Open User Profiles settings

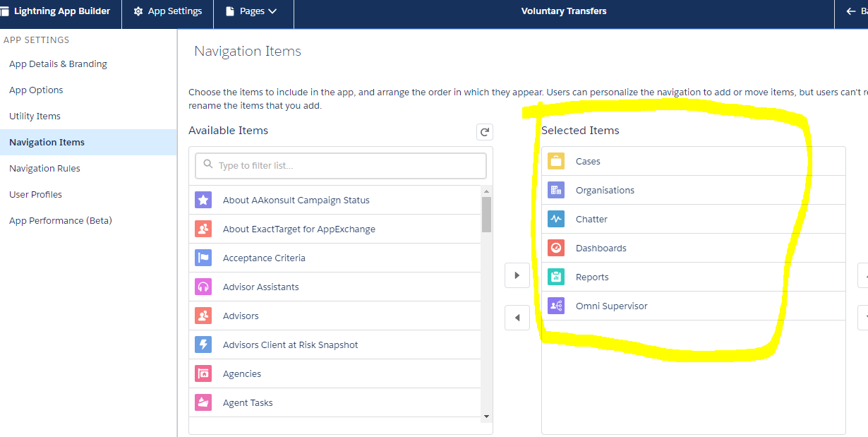click(x=35, y=194)
